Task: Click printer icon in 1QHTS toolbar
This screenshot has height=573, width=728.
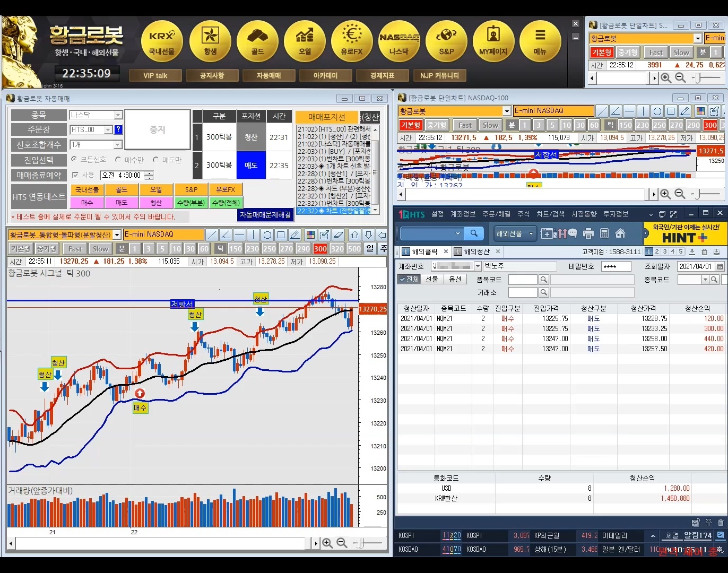Action: pyautogui.click(x=588, y=233)
